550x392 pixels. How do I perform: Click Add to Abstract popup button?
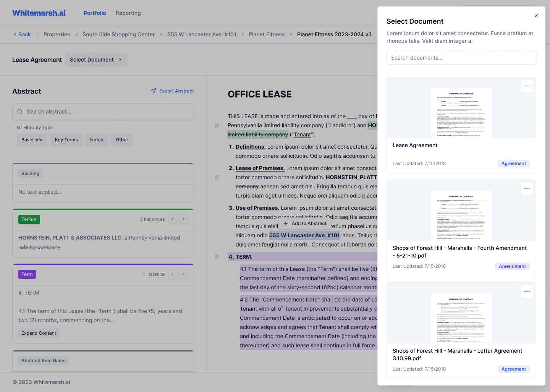[305, 224]
